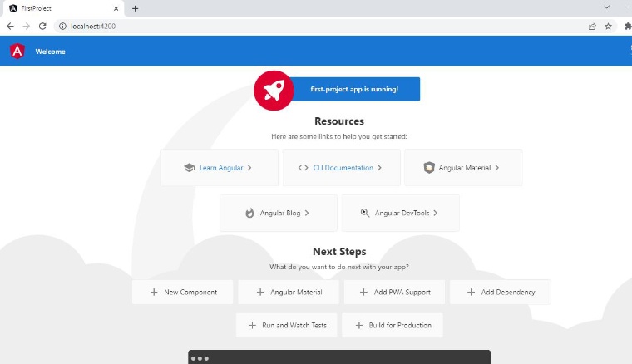Click the magnifier icon beside Angular DevTools
This screenshot has height=364, width=632.
365,213
